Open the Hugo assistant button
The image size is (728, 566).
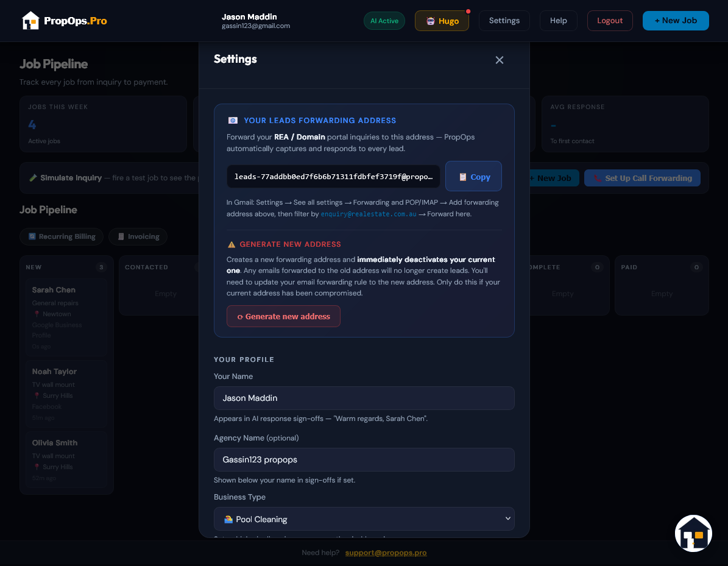tap(442, 21)
